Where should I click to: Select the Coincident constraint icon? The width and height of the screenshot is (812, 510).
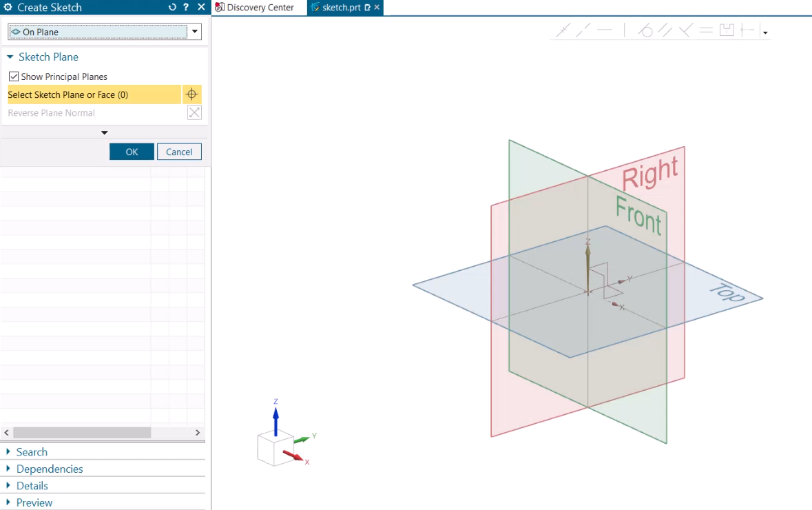pos(563,30)
